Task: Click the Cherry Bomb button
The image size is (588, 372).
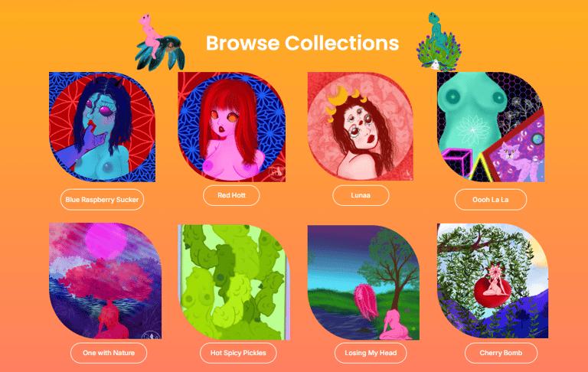Action: (x=501, y=353)
